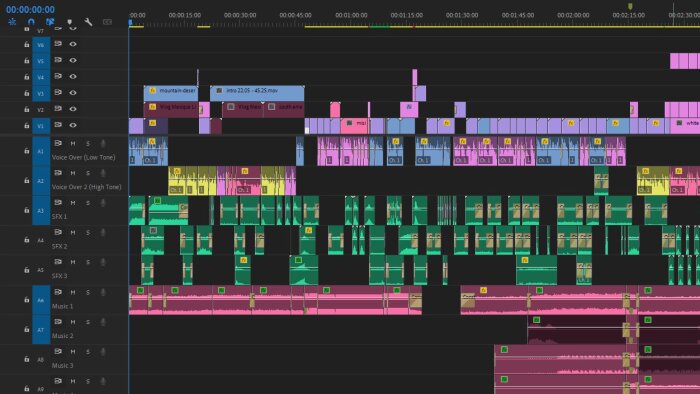Toggle lock on V6 track
700x394 pixels.
tap(27, 45)
